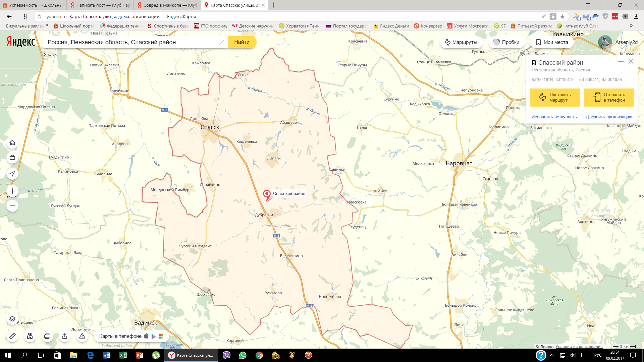Click the Построить маршрут button

tap(555, 98)
